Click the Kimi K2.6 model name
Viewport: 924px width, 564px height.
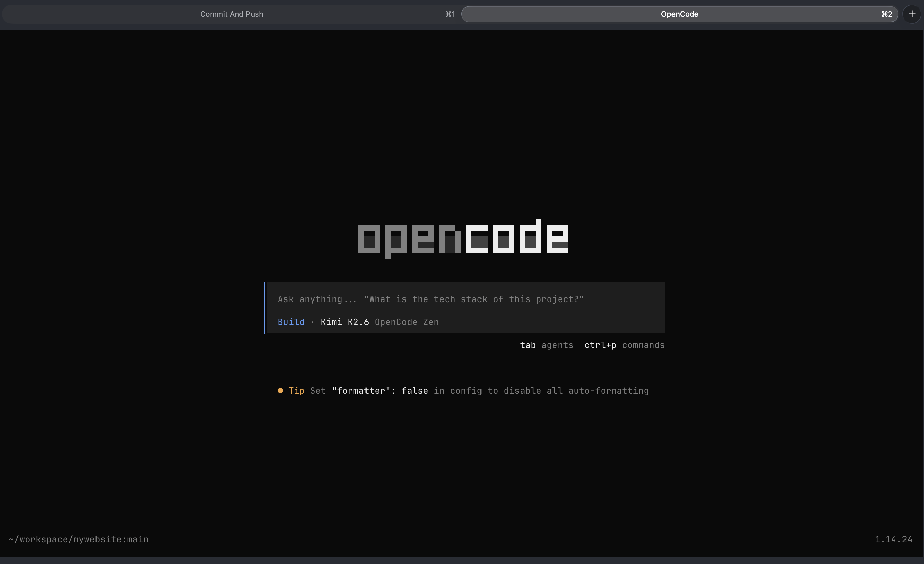pos(345,322)
